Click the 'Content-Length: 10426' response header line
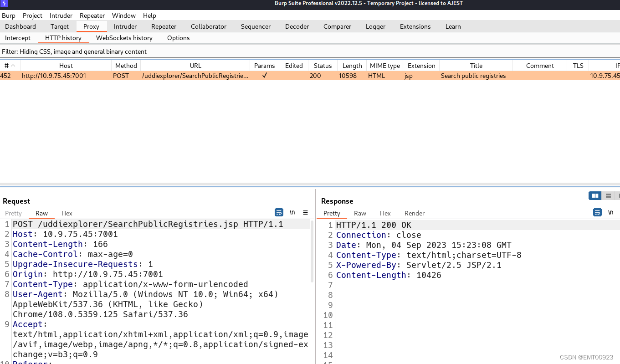Image resolution: width=620 pixels, height=364 pixels. click(389, 275)
